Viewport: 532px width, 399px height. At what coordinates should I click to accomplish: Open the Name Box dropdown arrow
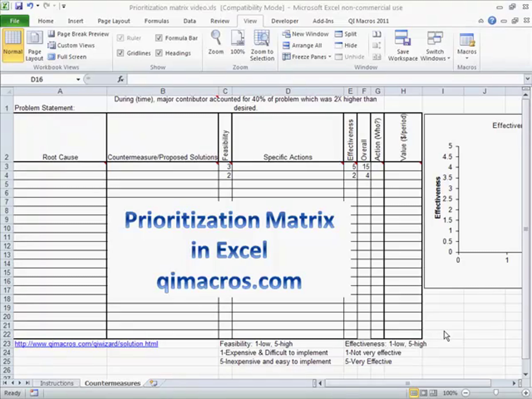tap(78, 79)
